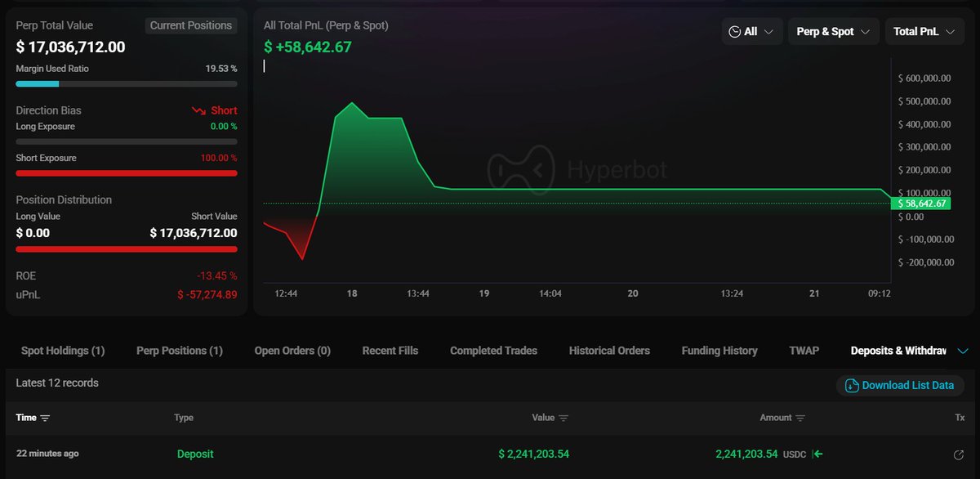Click the +58,642.67 total PnL value
The height and width of the screenshot is (479, 980).
tap(308, 47)
